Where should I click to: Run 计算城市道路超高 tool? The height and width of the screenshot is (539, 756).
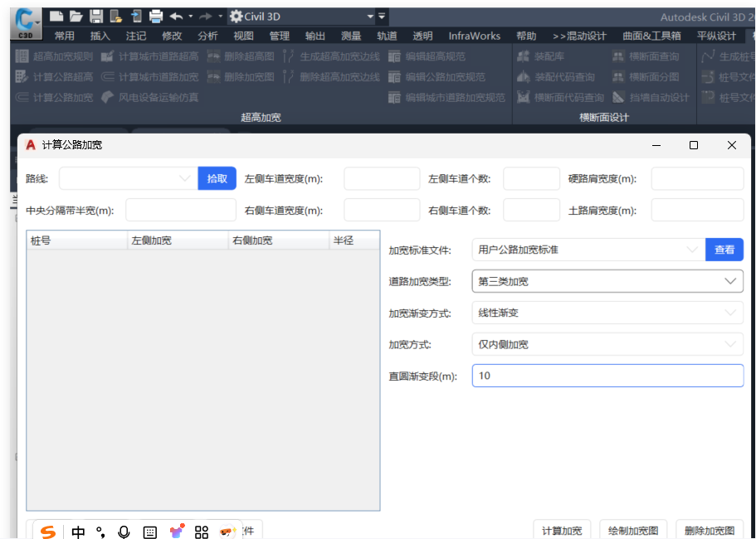150,56
